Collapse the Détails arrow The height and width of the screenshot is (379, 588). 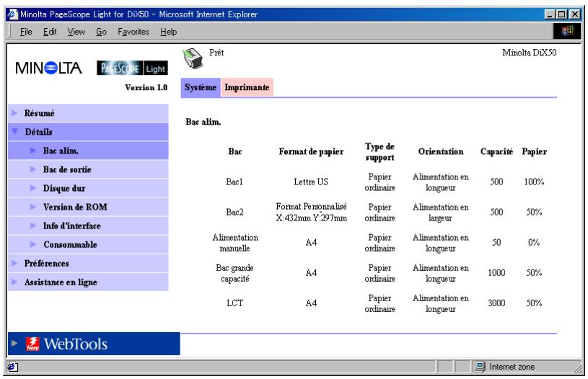pyautogui.click(x=15, y=131)
